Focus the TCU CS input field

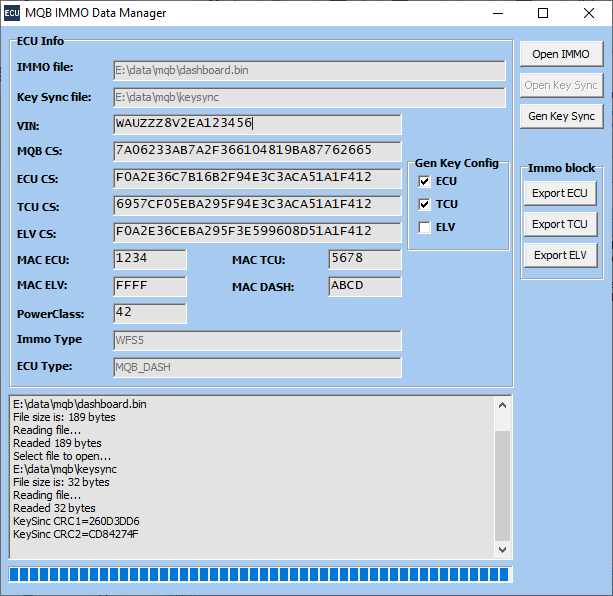(x=257, y=205)
